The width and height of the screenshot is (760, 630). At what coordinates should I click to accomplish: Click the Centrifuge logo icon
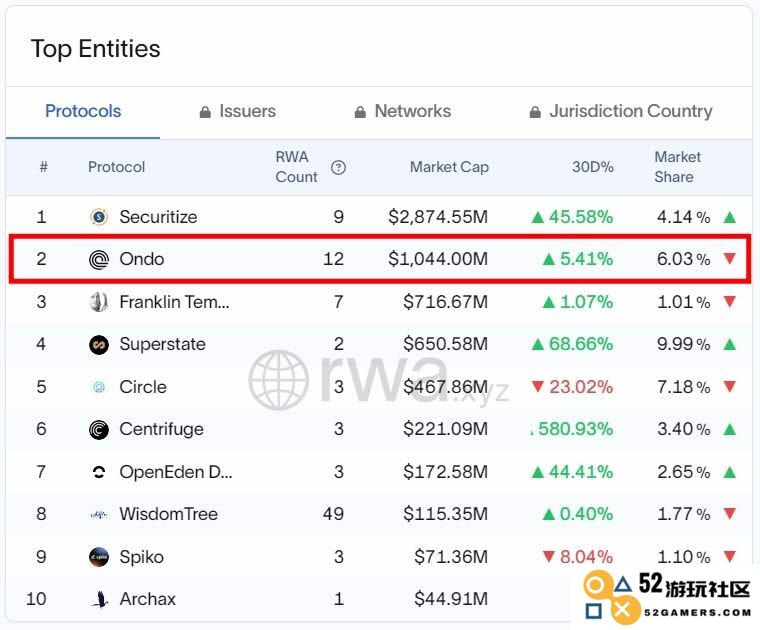point(99,429)
